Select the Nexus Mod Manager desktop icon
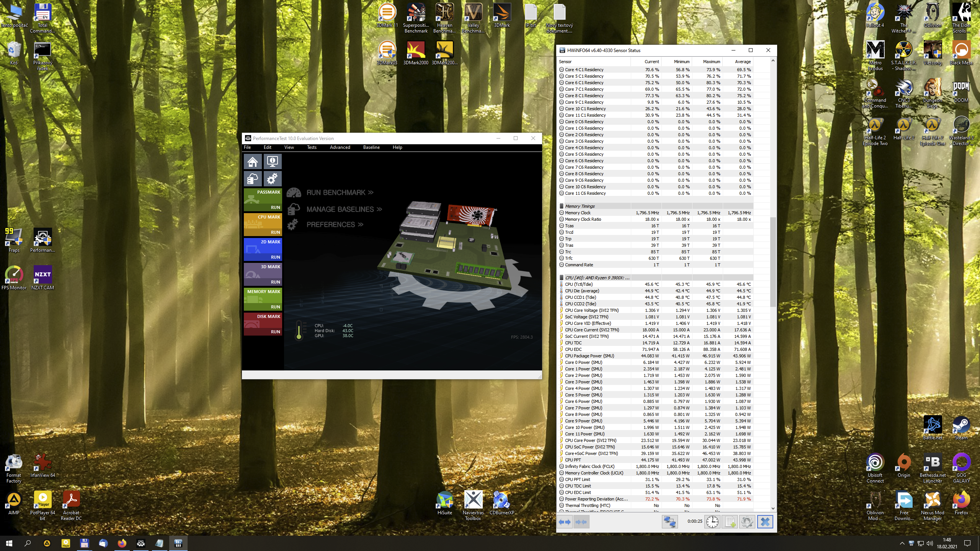980x551 pixels. click(933, 506)
